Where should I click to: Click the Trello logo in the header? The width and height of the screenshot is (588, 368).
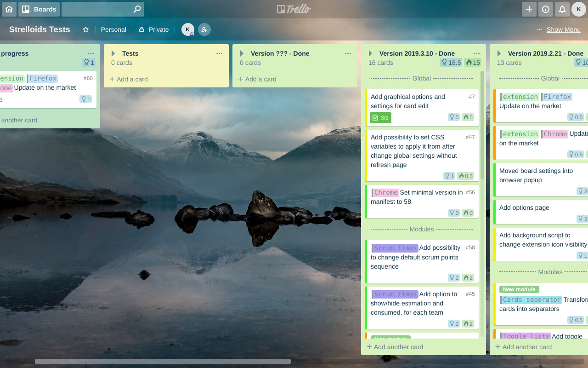point(294,9)
